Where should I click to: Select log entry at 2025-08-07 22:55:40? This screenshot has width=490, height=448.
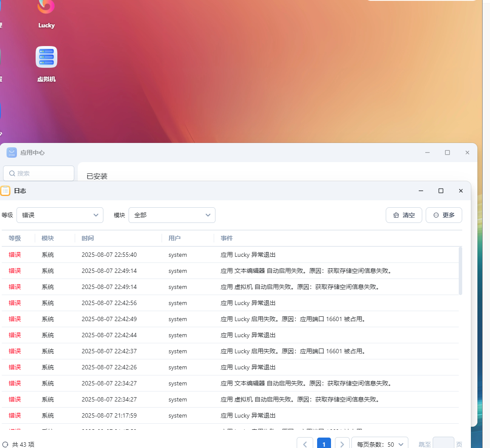(230, 255)
